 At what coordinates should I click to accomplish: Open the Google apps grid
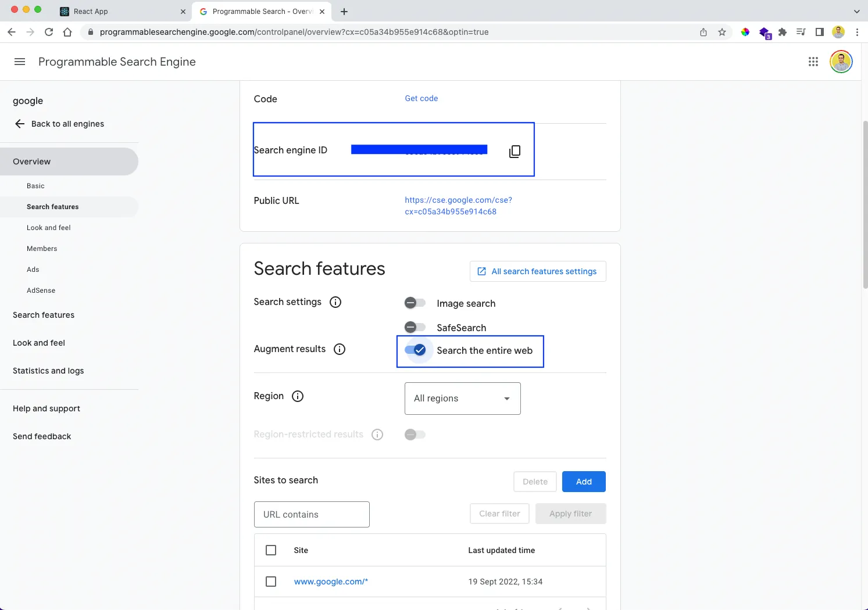click(813, 62)
